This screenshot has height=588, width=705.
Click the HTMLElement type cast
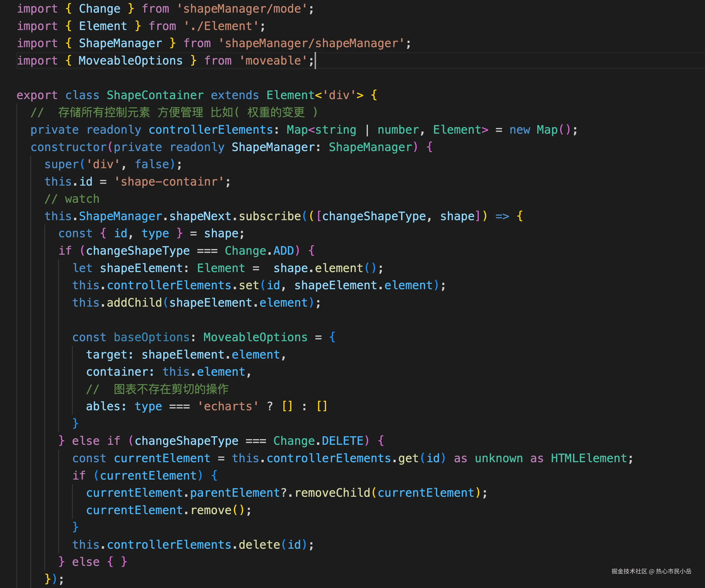pyautogui.click(x=589, y=458)
